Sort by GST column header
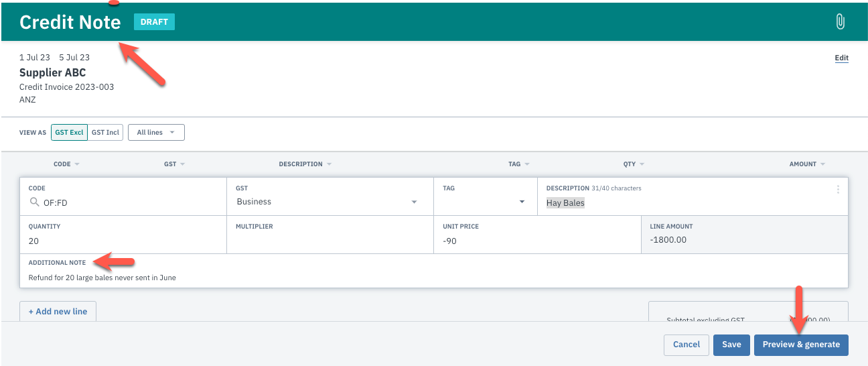The height and width of the screenshot is (366, 868). pos(174,164)
